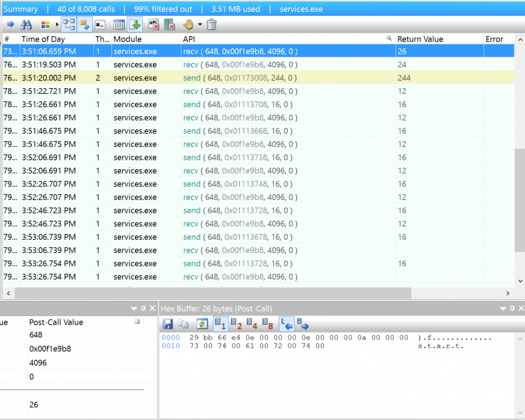This screenshot has height=420, width=525.
Task: Expand the display filter arrow menu
Action: click(57, 24)
